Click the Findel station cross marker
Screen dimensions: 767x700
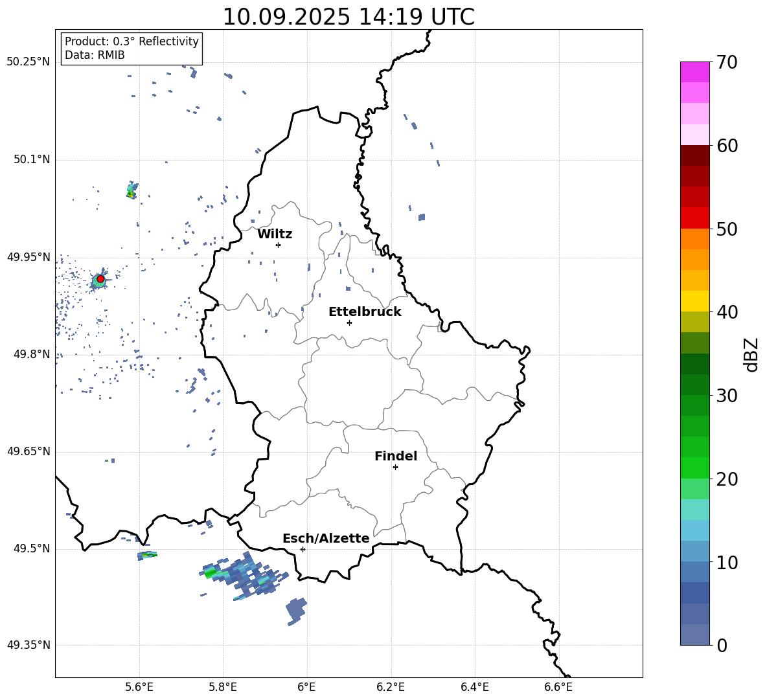pyautogui.click(x=395, y=468)
